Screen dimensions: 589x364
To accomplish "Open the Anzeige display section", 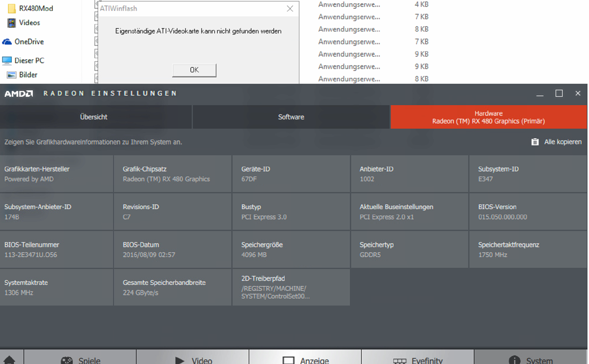I will click(305, 360).
